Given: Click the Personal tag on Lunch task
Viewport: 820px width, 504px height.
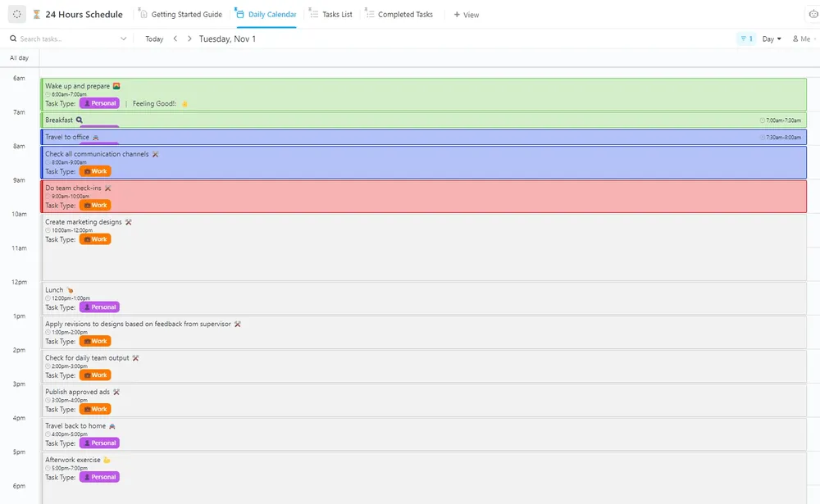Looking at the screenshot, I should [x=99, y=306].
